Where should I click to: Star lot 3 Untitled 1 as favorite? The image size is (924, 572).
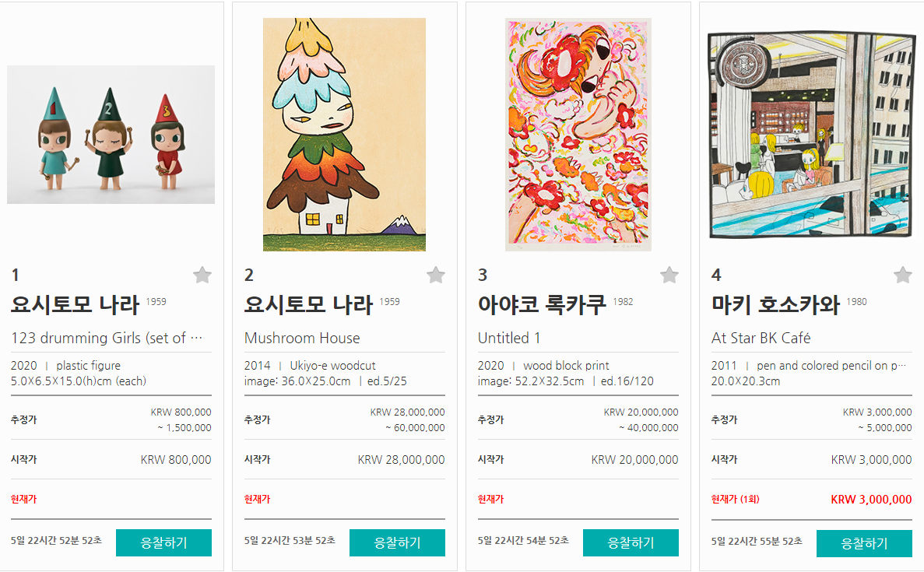669,275
